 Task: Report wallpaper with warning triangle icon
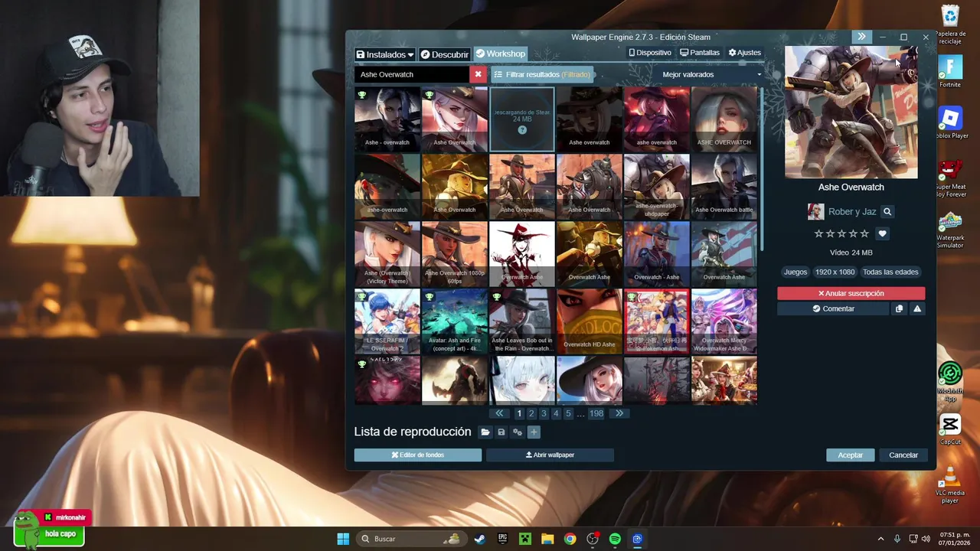coord(917,308)
